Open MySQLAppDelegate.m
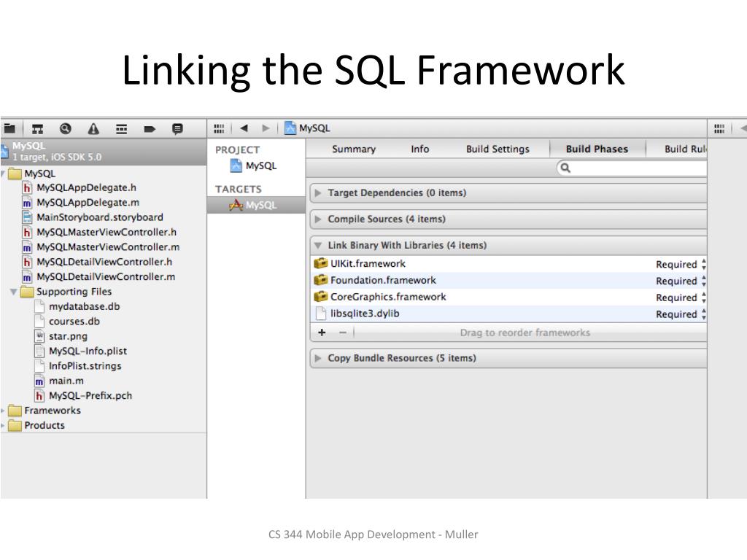The width and height of the screenshot is (747, 560). (88, 203)
